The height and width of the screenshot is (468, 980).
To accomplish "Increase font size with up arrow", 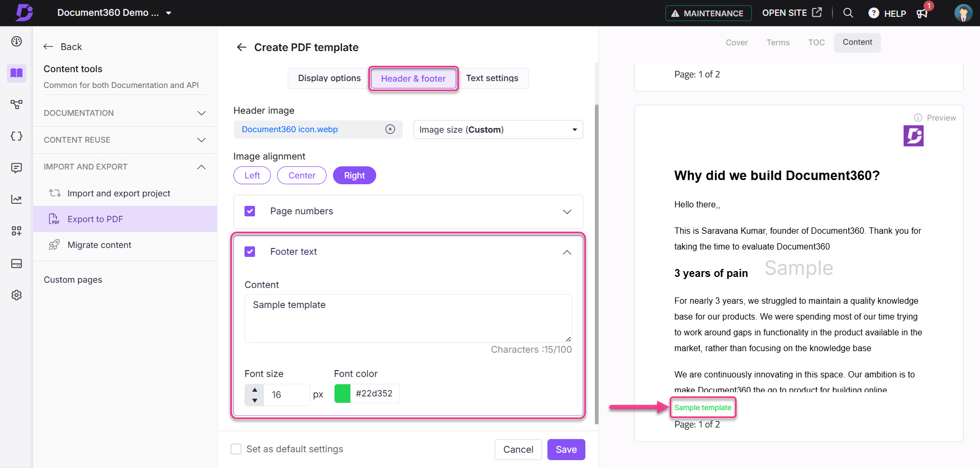I will (254, 390).
